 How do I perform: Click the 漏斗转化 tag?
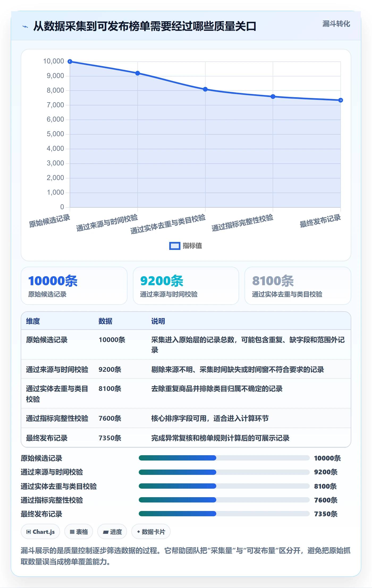click(x=336, y=24)
